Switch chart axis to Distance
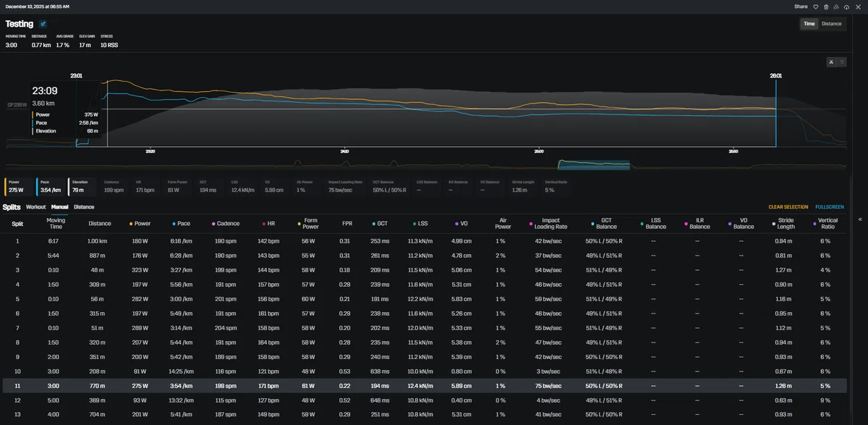Screen dimensions: 868x425 [x=832, y=24]
